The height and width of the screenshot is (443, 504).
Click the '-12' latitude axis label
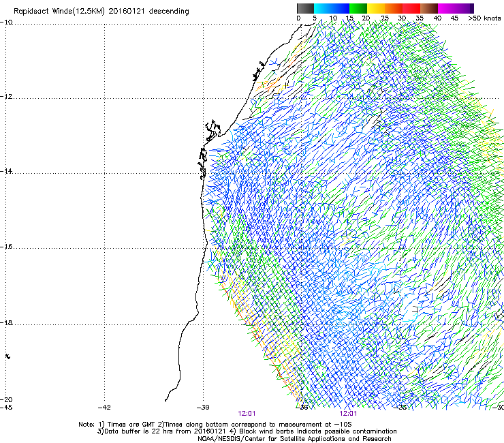6,97
